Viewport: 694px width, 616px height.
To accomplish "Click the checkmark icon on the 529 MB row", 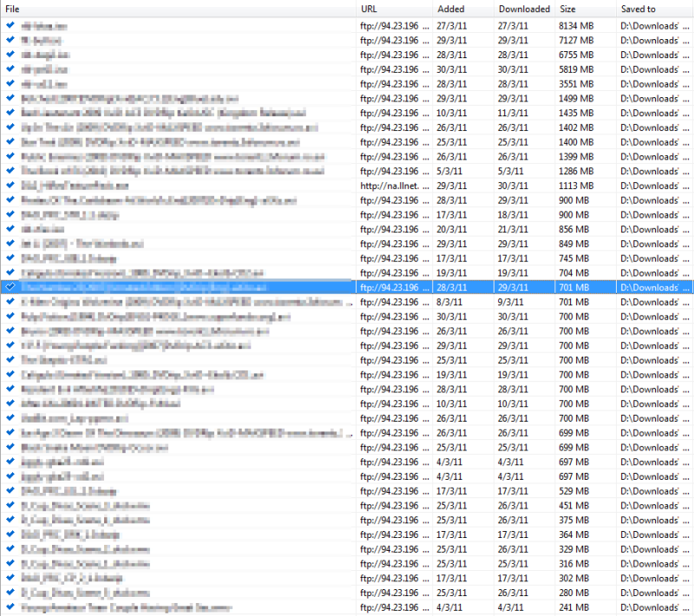I will coord(10,491).
